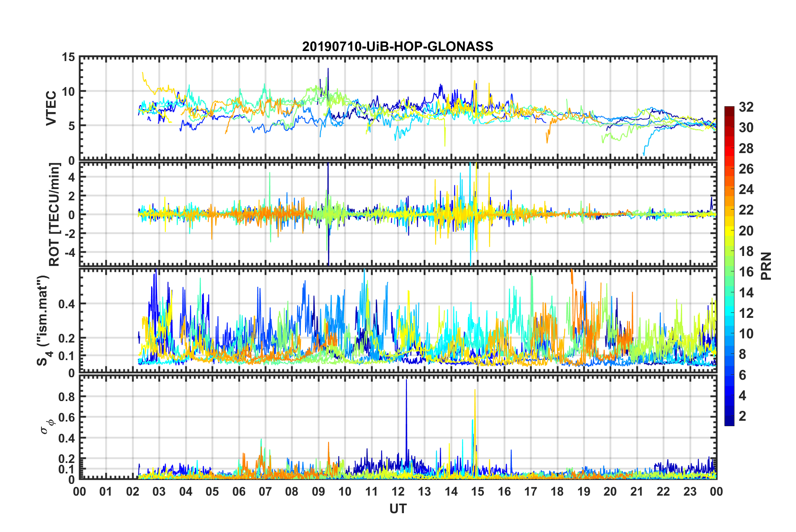
Task: Select the VTEC y-axis label
Action: click(x=51, y=108)
